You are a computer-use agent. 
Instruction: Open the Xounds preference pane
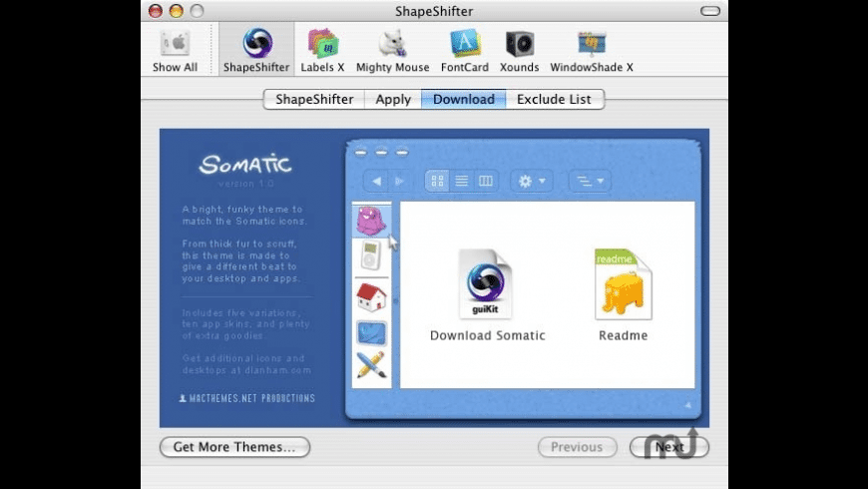(x=519, y=50)
